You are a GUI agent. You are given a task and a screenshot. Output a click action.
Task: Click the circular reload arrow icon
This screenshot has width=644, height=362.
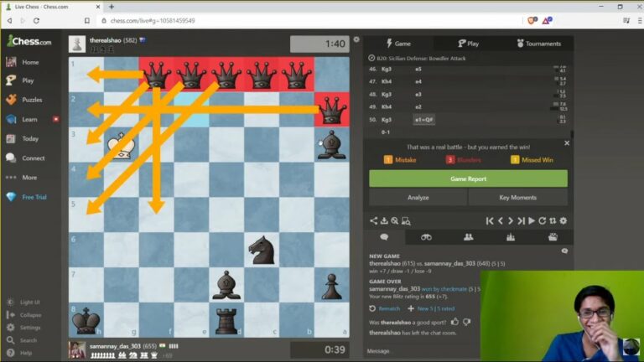pos(543,221)
